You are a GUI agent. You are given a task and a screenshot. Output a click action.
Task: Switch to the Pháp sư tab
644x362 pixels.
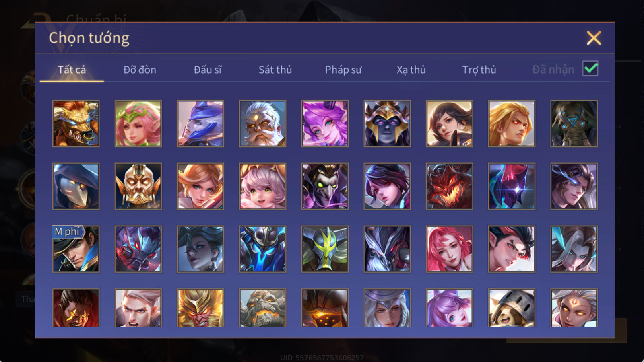pos(343,70)
